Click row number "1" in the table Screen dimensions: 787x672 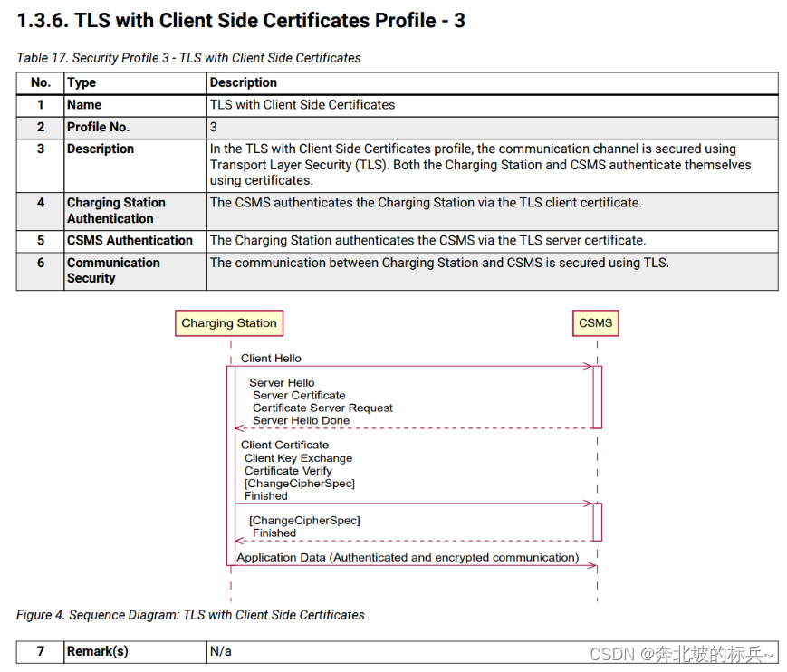coord(40,105)
